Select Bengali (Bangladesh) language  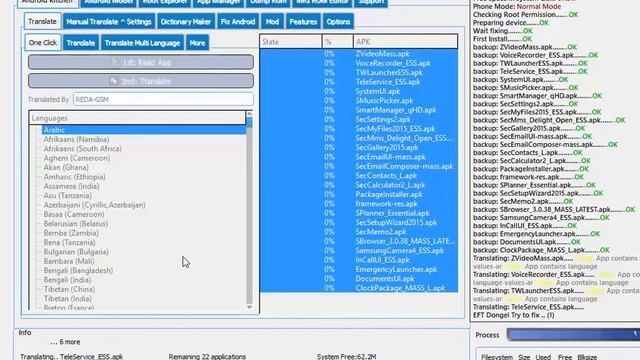pyautogui.click(x=78, y=271)
